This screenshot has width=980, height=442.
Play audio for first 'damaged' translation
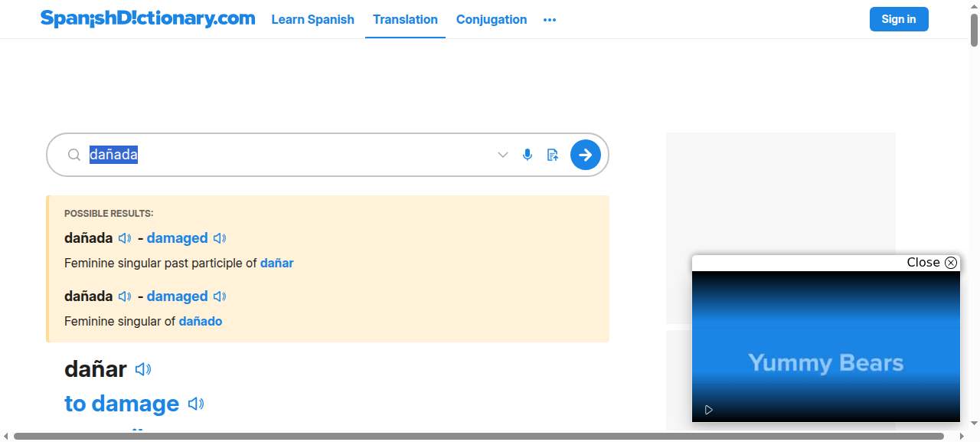(x=220, y=238)
